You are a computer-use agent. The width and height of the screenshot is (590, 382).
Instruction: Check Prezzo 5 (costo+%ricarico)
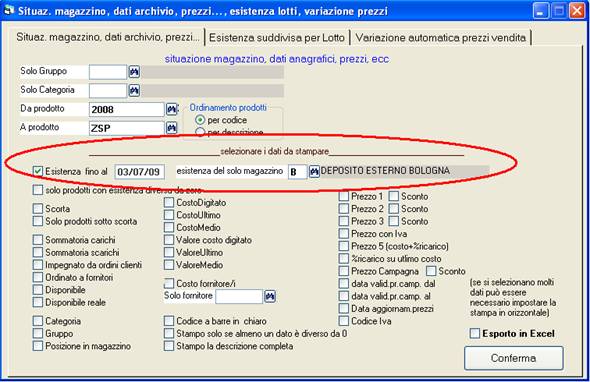(x=344, y=246)
